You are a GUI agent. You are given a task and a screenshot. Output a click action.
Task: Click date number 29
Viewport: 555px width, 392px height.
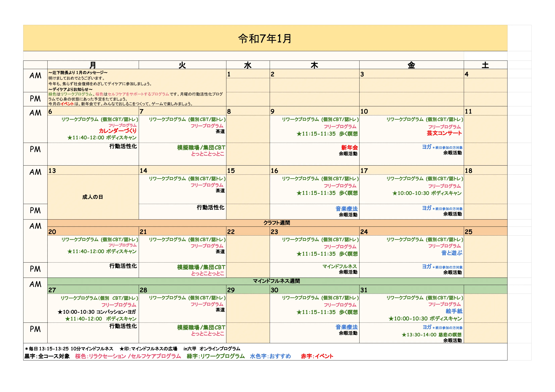click(231, 290)
